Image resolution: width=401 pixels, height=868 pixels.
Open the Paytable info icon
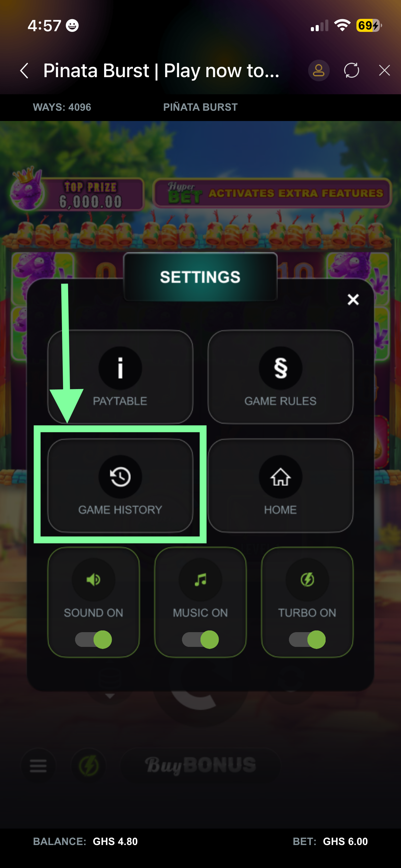pyautogui.click(x=120, y=368)
